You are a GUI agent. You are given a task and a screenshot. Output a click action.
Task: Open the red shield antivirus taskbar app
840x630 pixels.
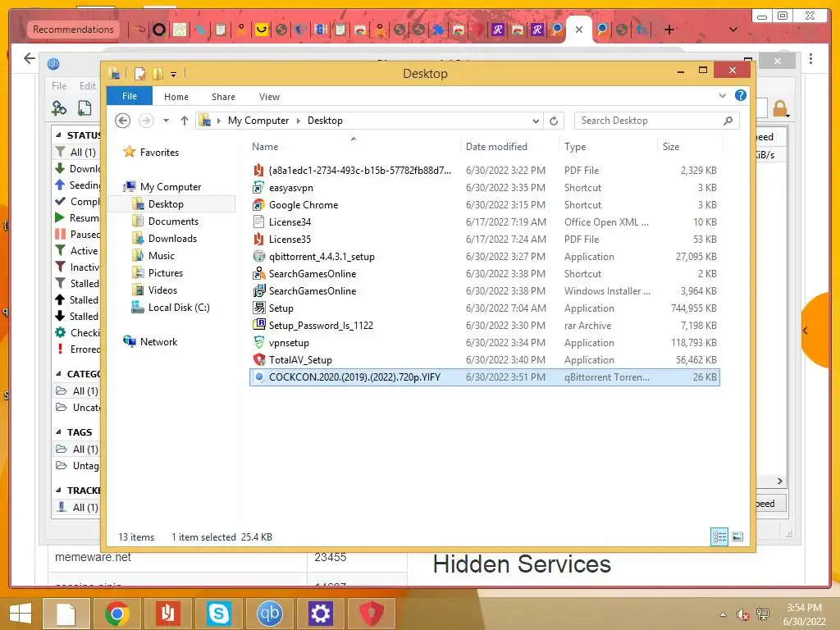coord(372,614)
